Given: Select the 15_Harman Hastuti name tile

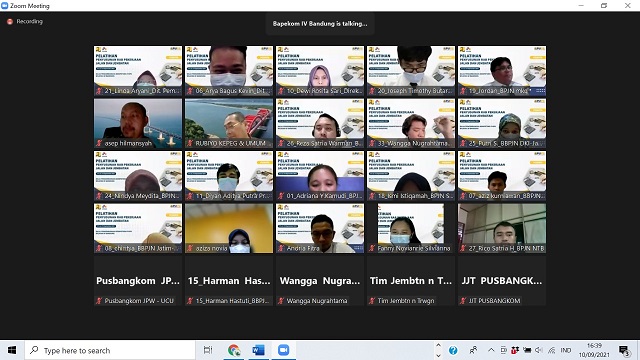Looking at the screenshot, I should coord(229,281).
